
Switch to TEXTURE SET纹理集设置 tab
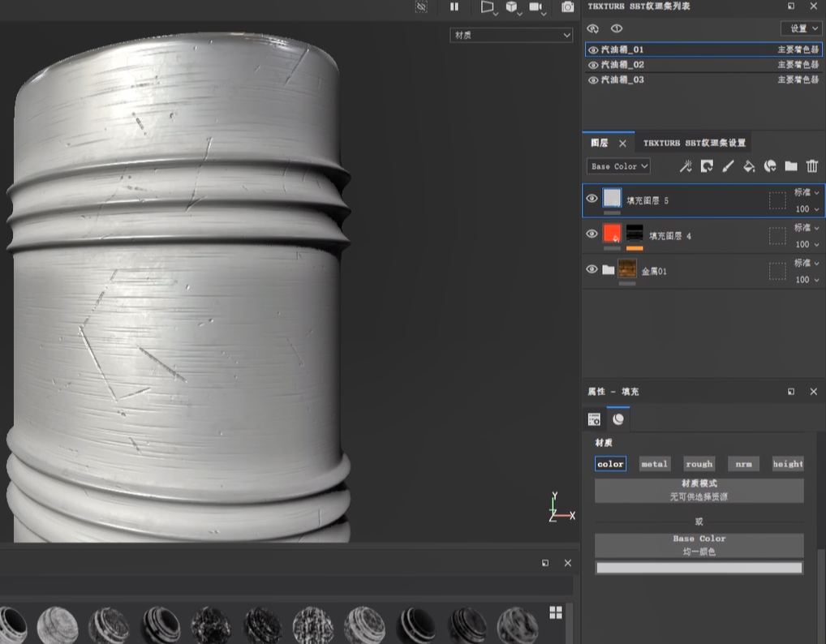(x=694, y=143)
